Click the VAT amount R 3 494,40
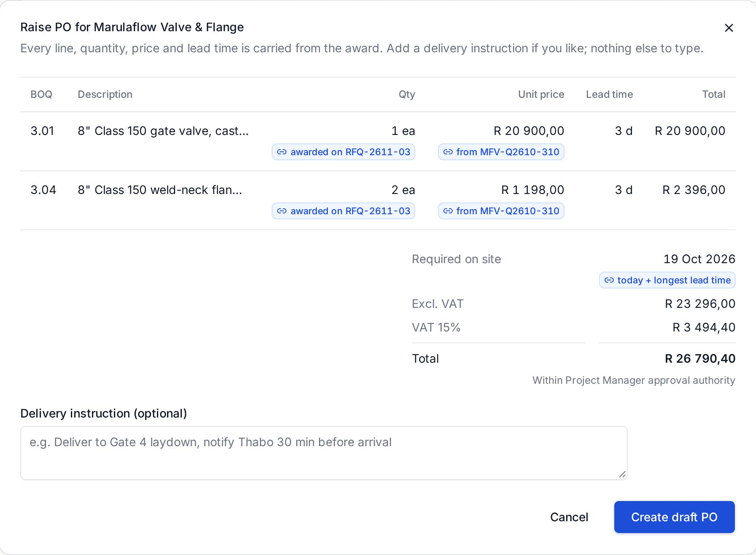 pyautogui.click(x=704, y=327)
